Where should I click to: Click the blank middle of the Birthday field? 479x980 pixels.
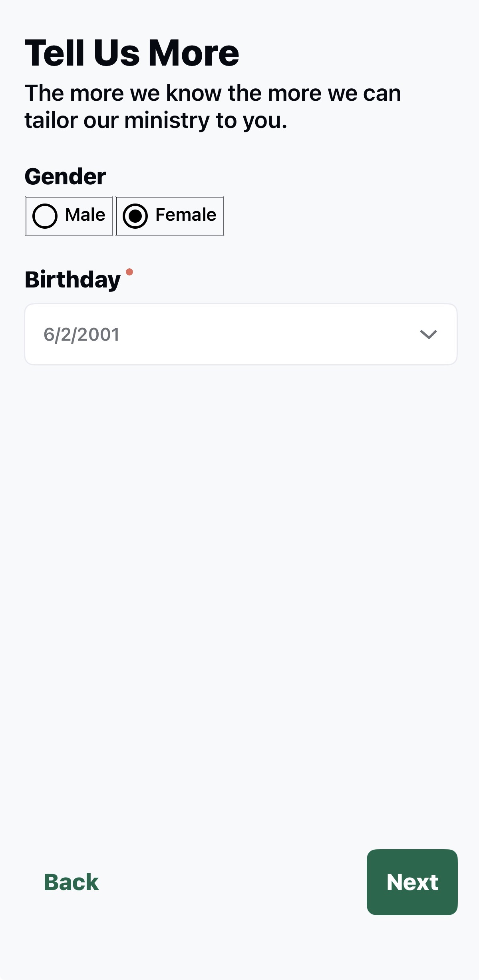(x=260, y=334)
